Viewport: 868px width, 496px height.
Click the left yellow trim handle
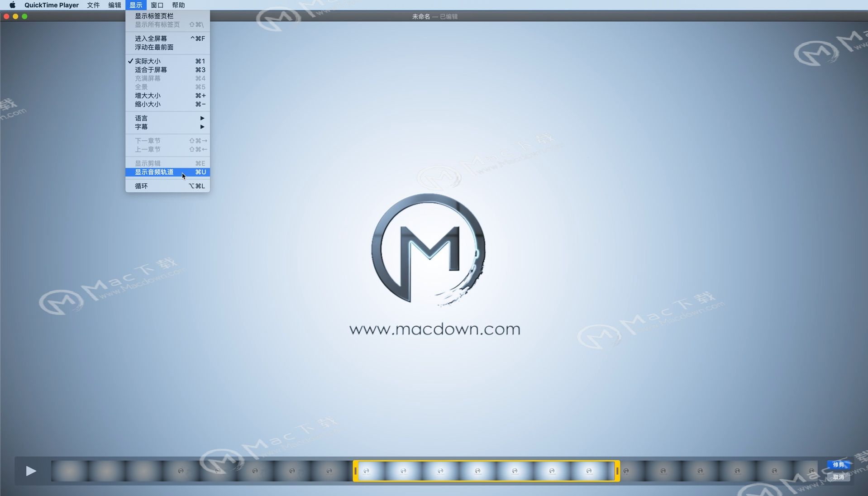(356, 471)
